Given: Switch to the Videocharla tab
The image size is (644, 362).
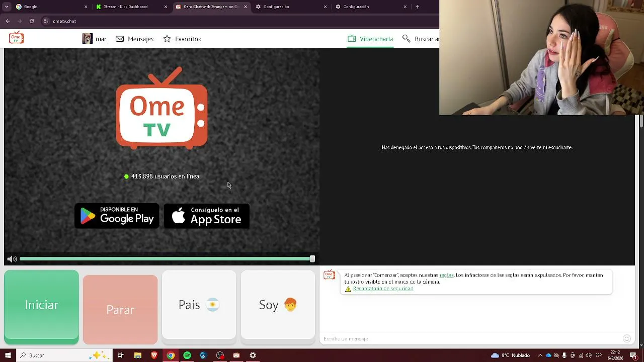Looking at the screenshot, I should 370,39.
